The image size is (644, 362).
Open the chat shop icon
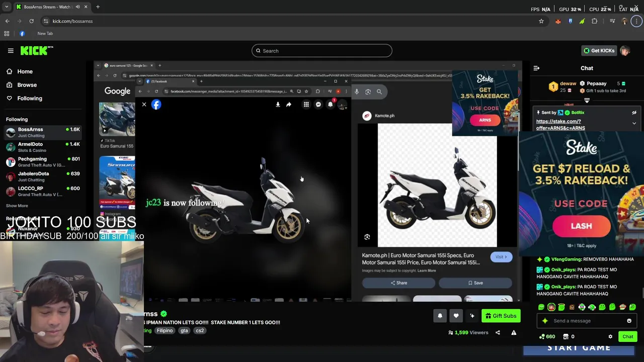(x=566, y=337)
